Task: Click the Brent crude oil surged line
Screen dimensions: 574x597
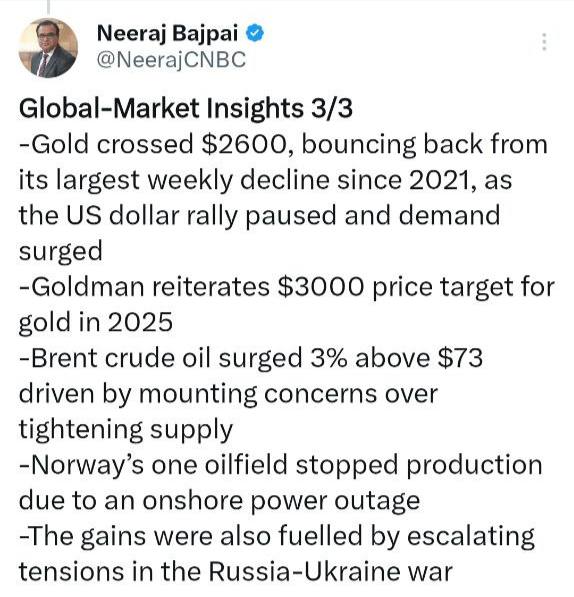Action: (x=251, y=358)
